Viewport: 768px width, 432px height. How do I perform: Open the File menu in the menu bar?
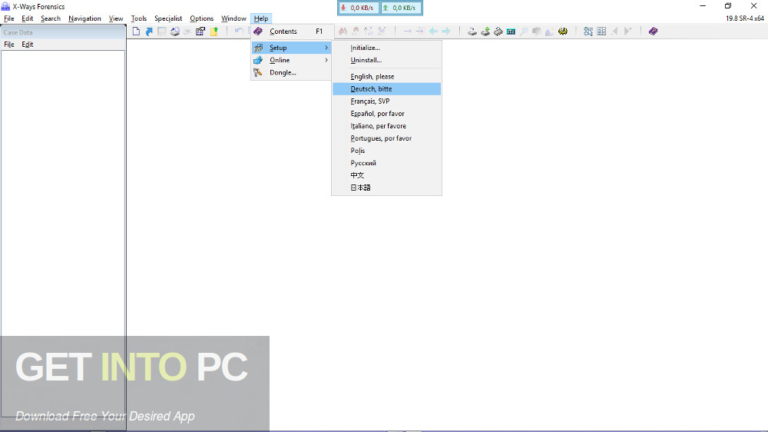tap(9, 19)
